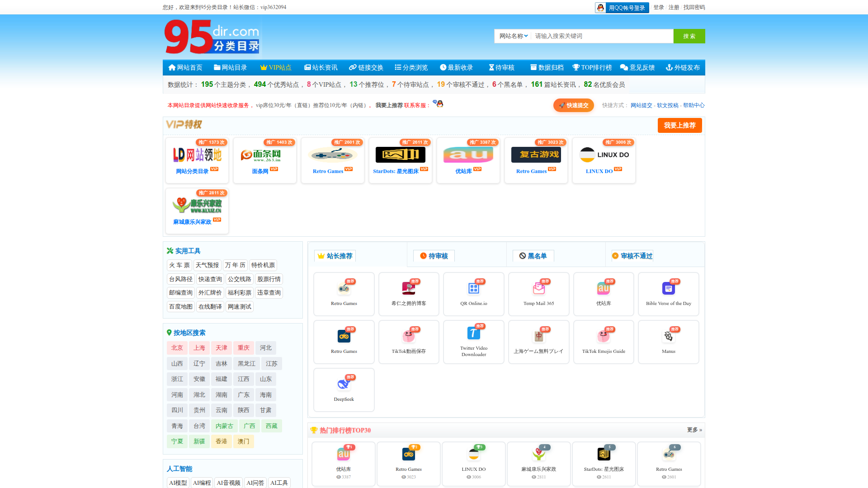The width and height of the screenshot is (868, 488).
Task: Focus the search keyword input field
Action: (x=602, y=36)
